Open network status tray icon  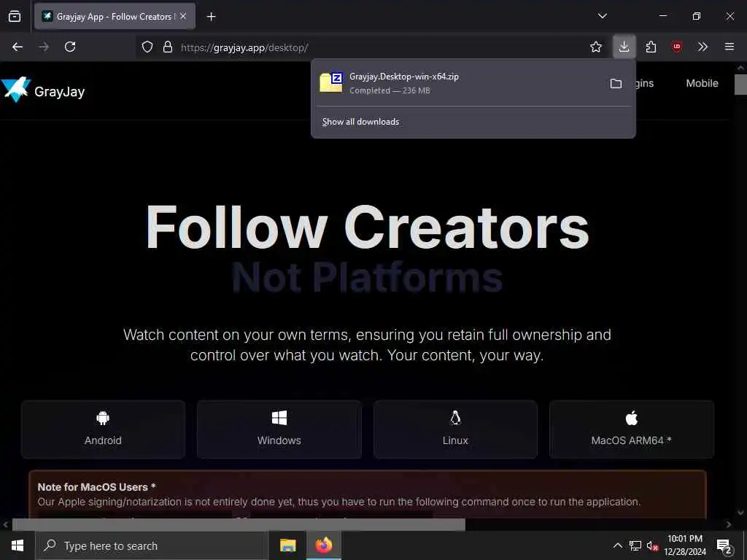tap(635, 545)
